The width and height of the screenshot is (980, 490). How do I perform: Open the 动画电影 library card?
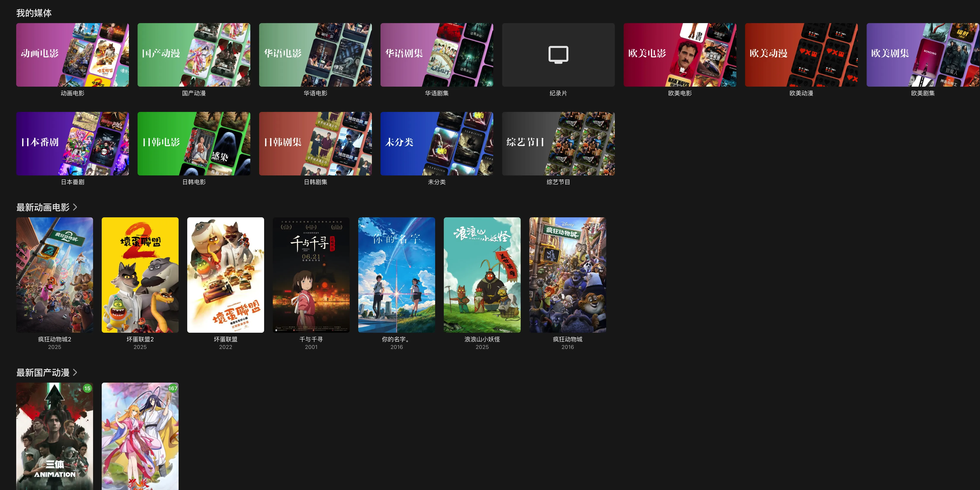pyautogui.click(x=72, y=55)
